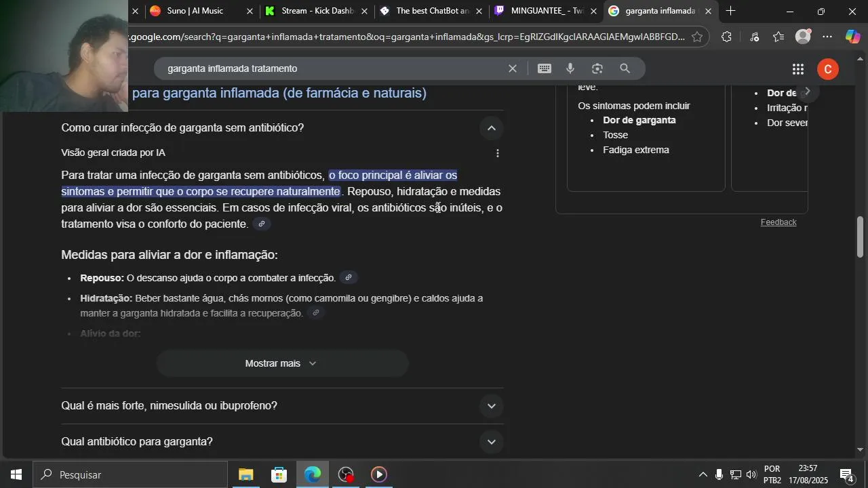Open the Google account avatar C
Screen dimensions: 868x488
pyautogui.click(x=827, y=69)
